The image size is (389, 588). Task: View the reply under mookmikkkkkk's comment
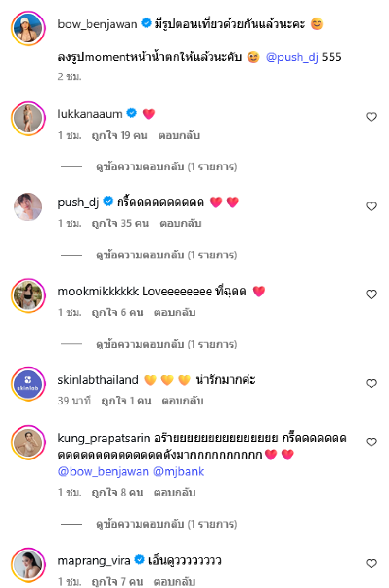click(x=166, y=344)
